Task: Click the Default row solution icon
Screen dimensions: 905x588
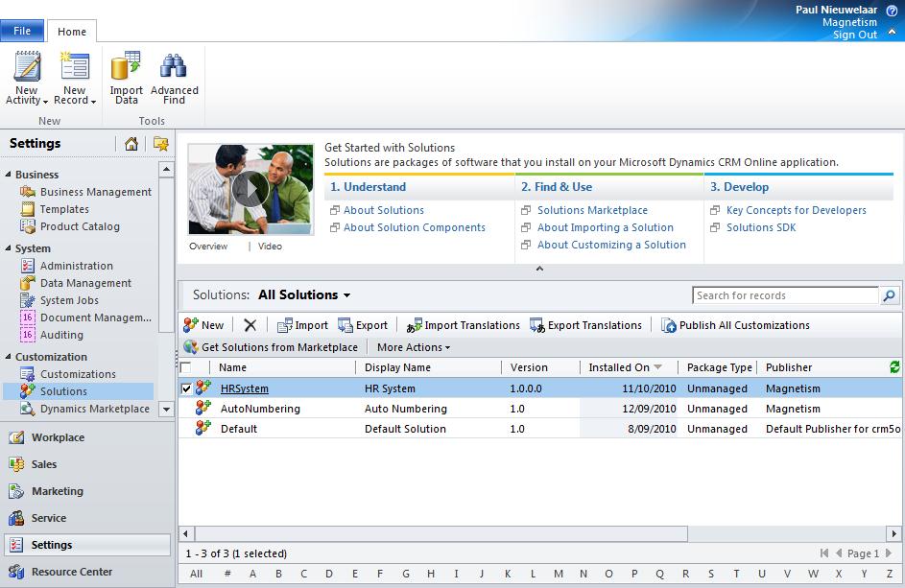Action: tap(203, 428)
